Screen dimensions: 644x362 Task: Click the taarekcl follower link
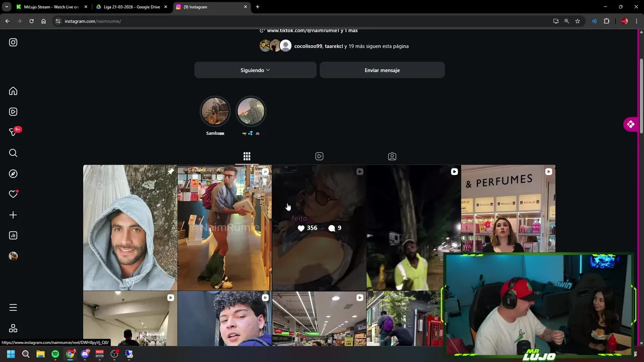pyautogui.click(x=334, y=46)
